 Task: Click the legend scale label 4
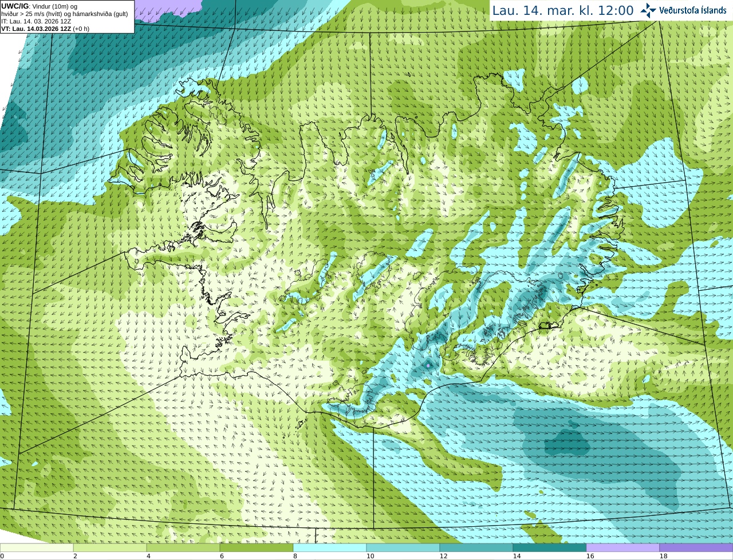(x=148, y=556)
